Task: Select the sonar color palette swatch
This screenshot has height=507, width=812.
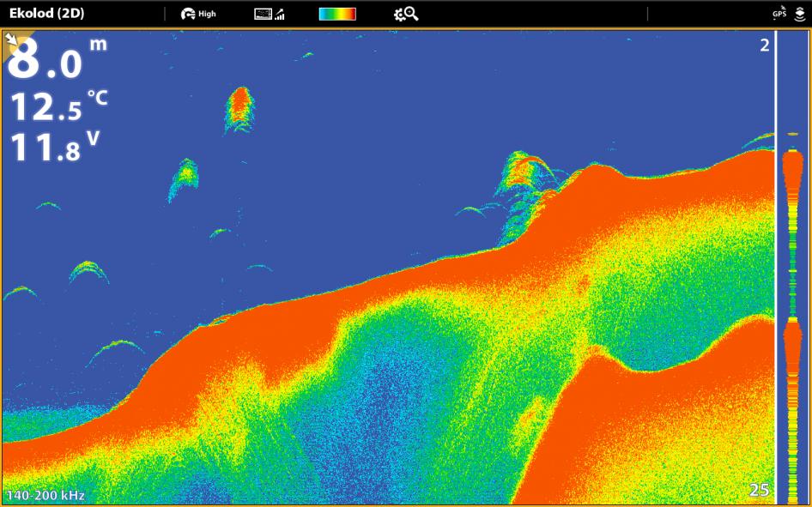Action: pos(337,14)
